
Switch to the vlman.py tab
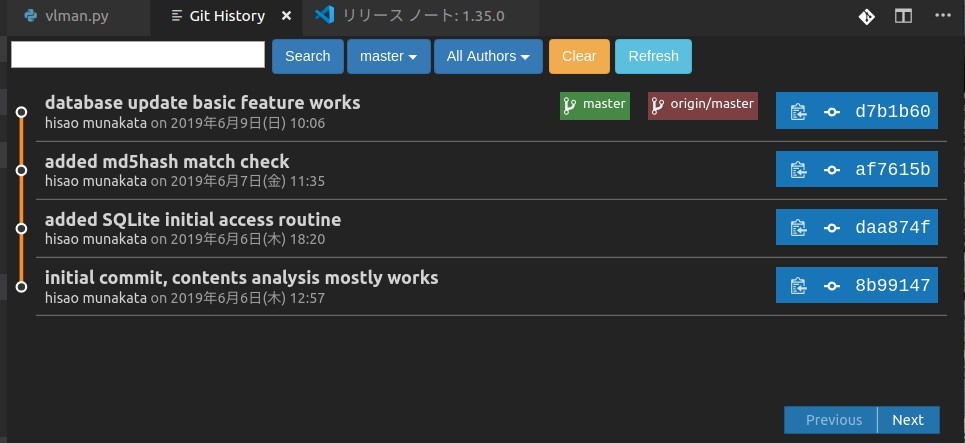[75, 16]
